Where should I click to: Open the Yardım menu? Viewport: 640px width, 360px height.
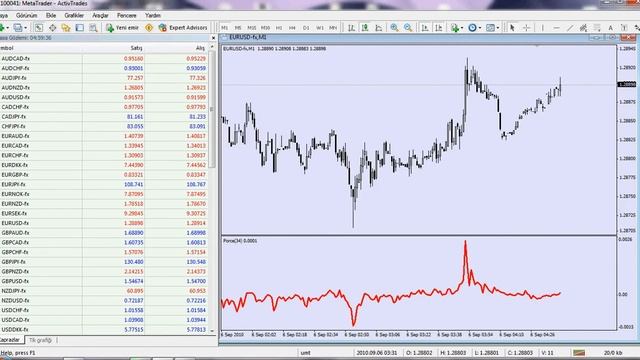[x=153, y=15]
